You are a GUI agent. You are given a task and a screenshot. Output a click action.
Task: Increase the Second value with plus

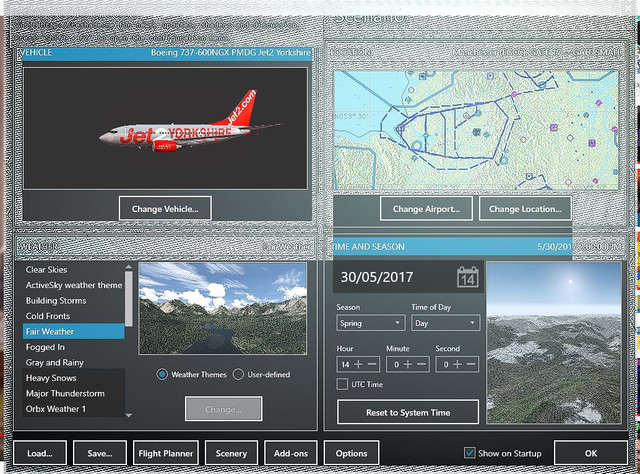coord(458,364)
